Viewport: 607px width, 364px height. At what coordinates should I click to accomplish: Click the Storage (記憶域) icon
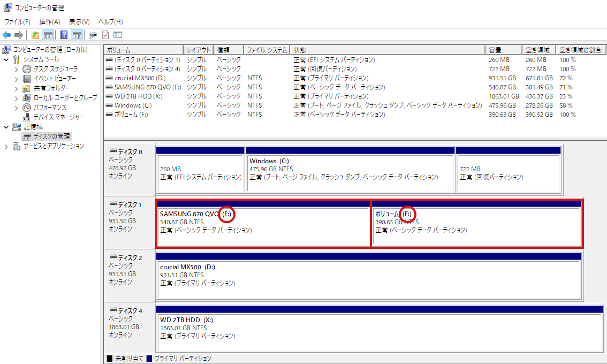(17, 127)
